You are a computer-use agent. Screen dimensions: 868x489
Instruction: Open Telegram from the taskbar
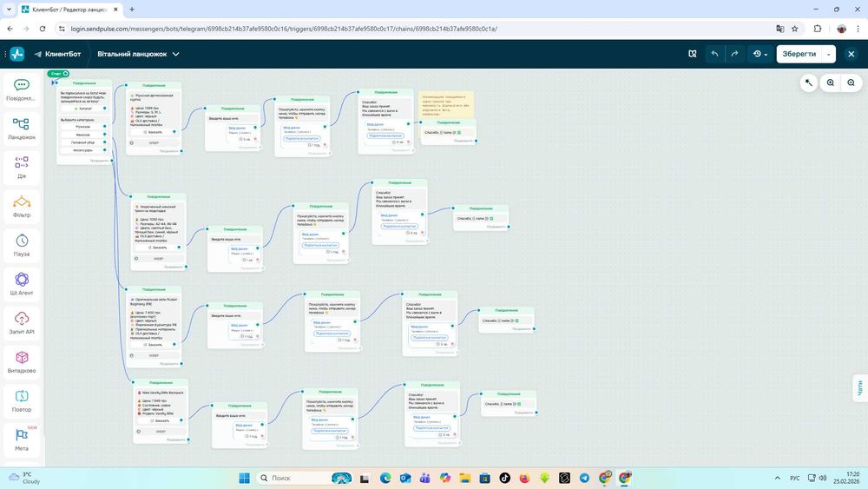pyautogui.click(x=584, y=478)
